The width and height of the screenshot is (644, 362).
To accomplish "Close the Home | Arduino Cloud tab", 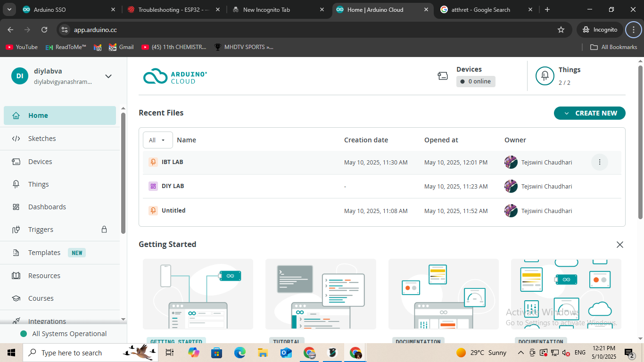I will (x=426, y=9).
